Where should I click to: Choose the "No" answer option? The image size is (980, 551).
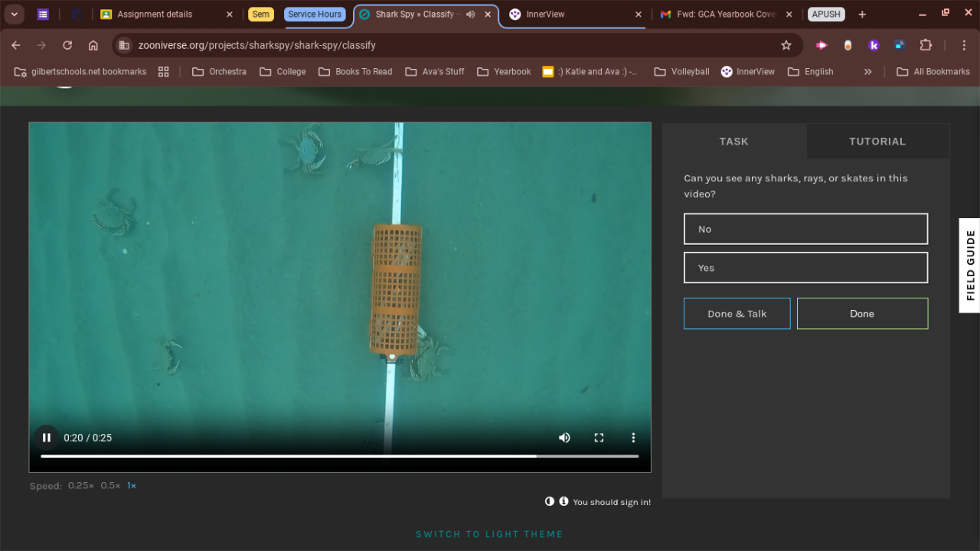[805, 229]
